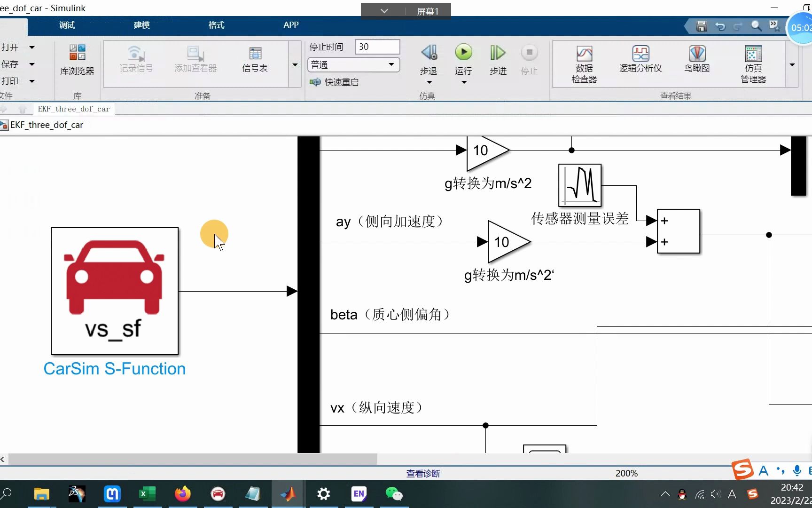Click the Redo icon in quick access toolbar
This screenshot has width=812, height=508.
coord(738,26)
